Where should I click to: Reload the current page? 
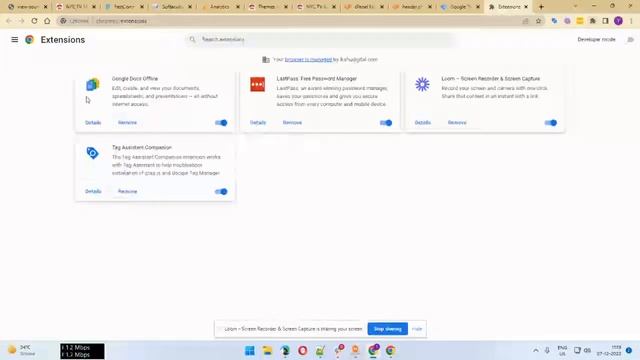coord(34,21)
